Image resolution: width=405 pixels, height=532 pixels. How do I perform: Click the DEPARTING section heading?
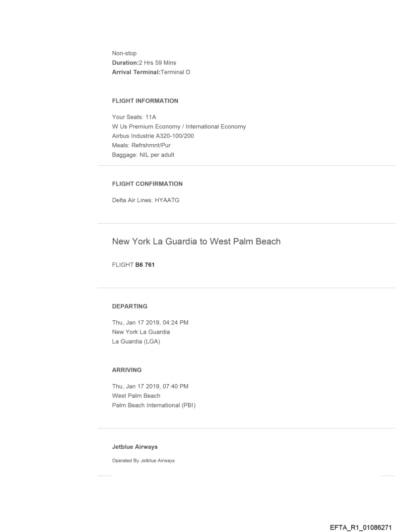[x=130, y=306]
